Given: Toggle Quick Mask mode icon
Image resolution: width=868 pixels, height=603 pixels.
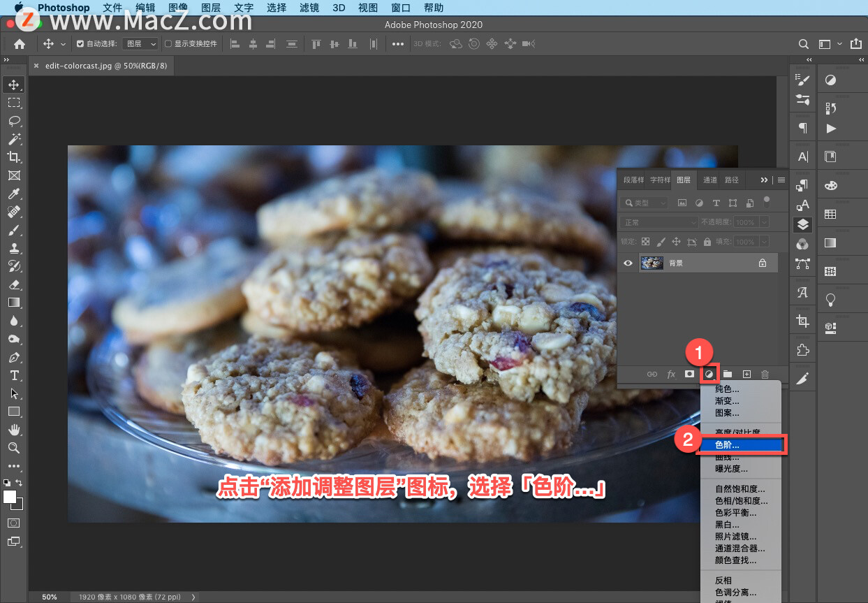Looking at the screenshot, I should [x=13, y=522].
